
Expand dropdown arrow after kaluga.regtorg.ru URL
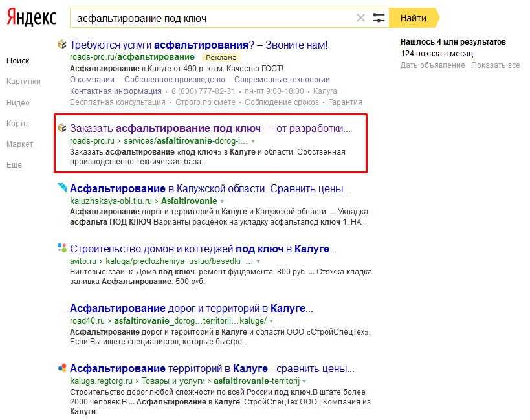(x=304, y=381)
